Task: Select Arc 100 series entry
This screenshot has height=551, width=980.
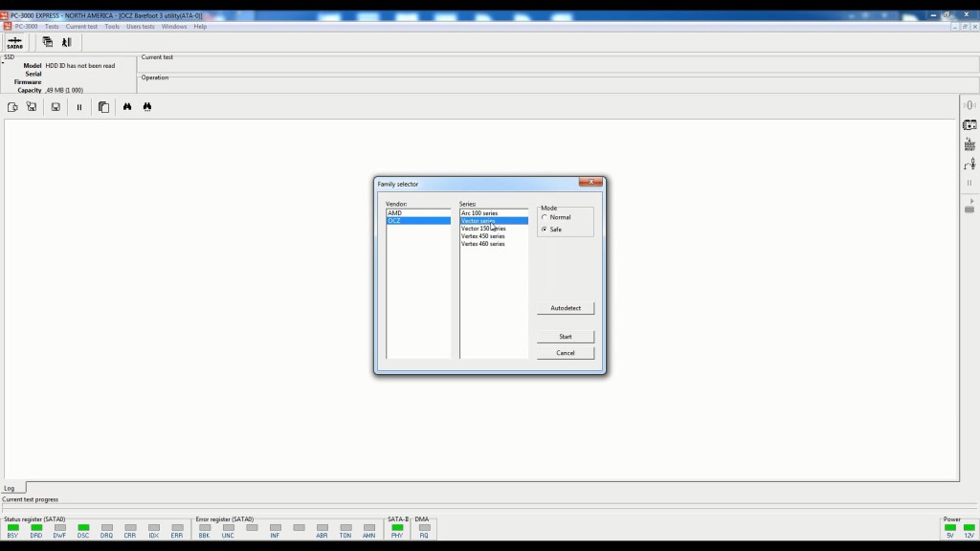Action: pyautogui.click(x=483, y=211)
